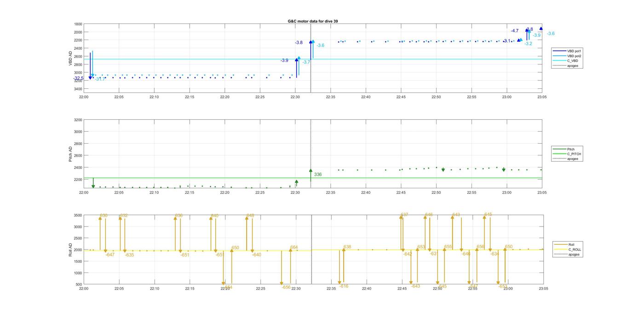Screen dimensions: 644x319
Task: Click the '-646' roll data label
Action: 466,254
